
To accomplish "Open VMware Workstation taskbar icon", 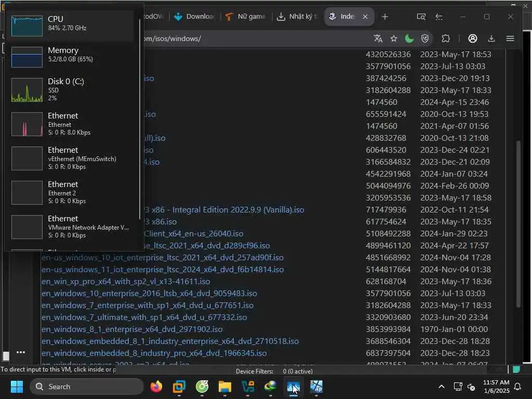I will pyautogui.click(x=179, y=387).
